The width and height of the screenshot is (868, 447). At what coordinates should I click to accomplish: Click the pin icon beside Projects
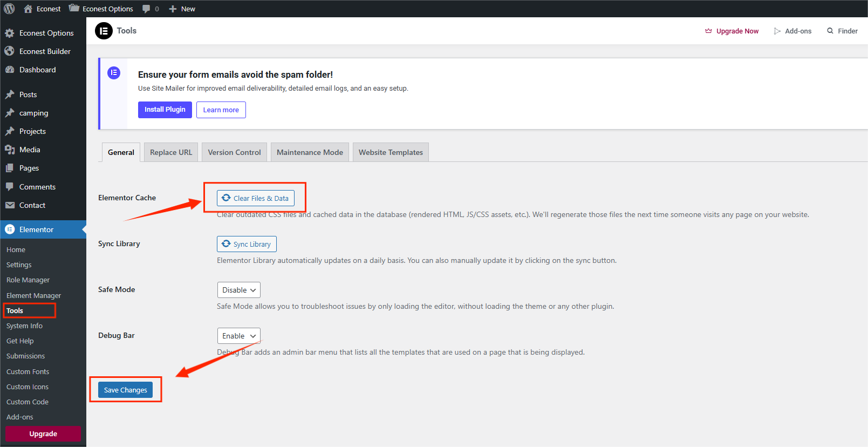tap(10, 131)
